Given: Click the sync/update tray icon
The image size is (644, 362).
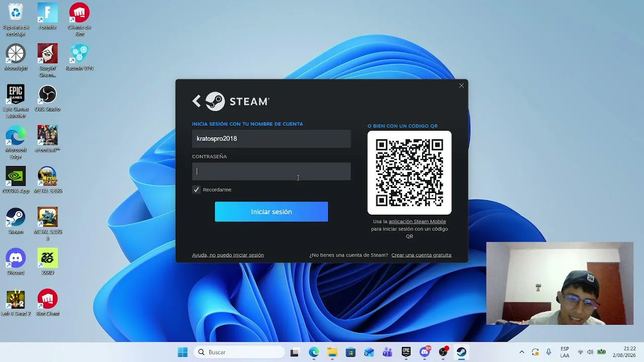Looking at the screenshot, I should tap(535, 352).
